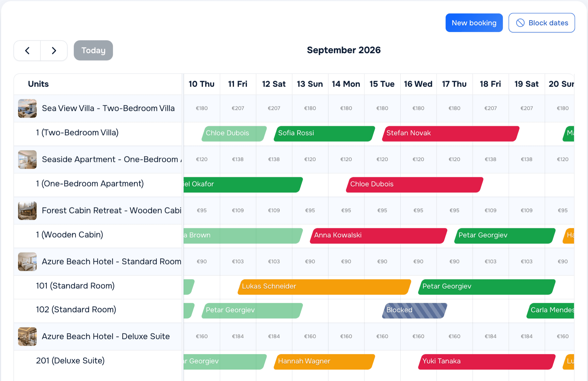Create a New booking
The height and width of the screenshot is (381, 588).
(474, 23)
